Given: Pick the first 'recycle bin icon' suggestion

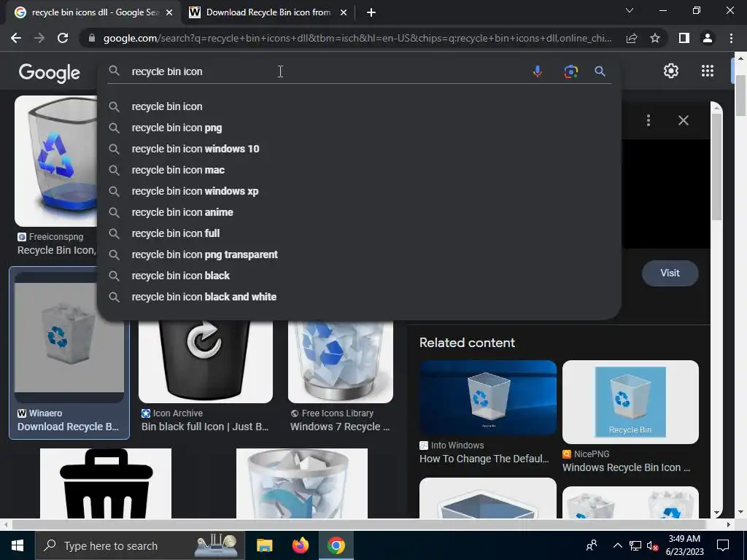Looking at the screenshot, I should point(359,106).
